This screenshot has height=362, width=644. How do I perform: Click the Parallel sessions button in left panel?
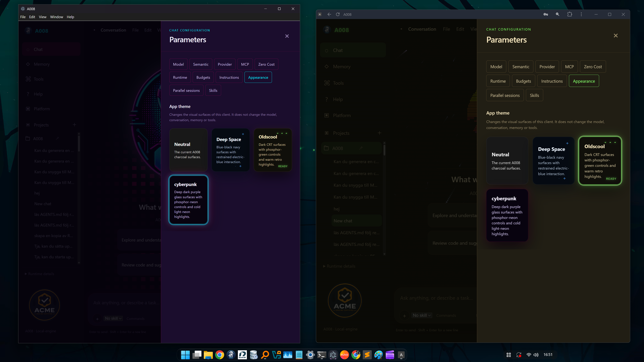coord(186,90)
